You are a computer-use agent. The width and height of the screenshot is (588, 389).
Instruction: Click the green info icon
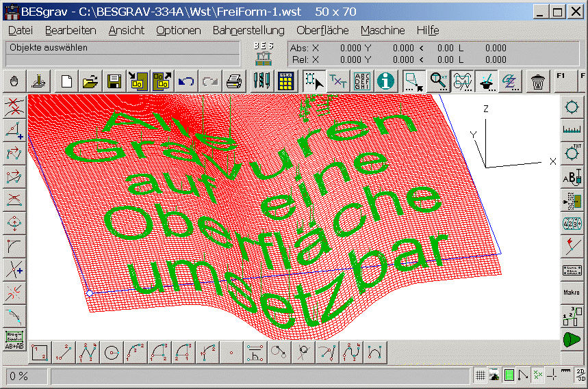point(387,81)
